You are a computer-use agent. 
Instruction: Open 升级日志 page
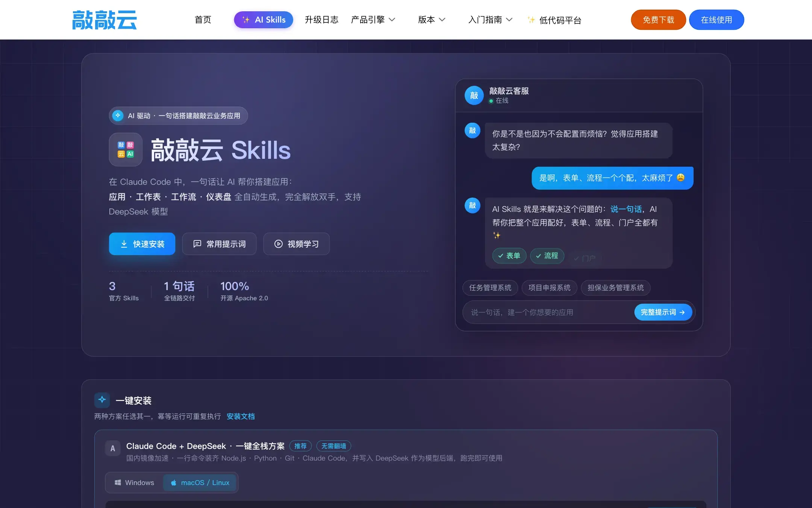pos(321,20)
